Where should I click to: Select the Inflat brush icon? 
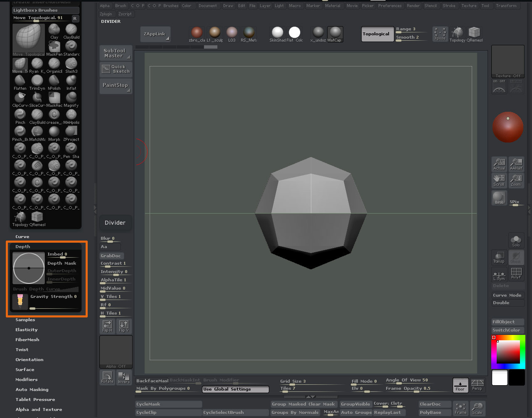point(71,81)
